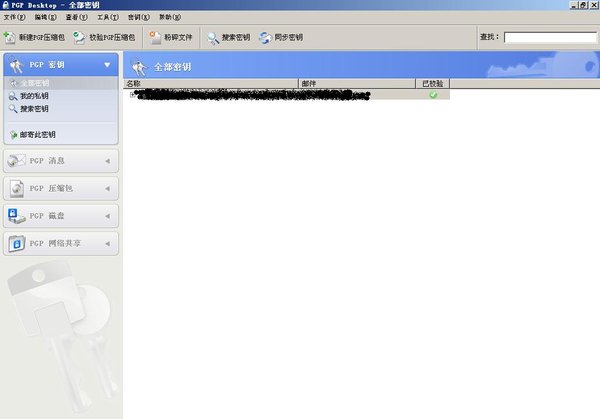600x419 pixels.
Task: Click the toolbar 搜索密钥 text label
Action: (x=236, y=37)
